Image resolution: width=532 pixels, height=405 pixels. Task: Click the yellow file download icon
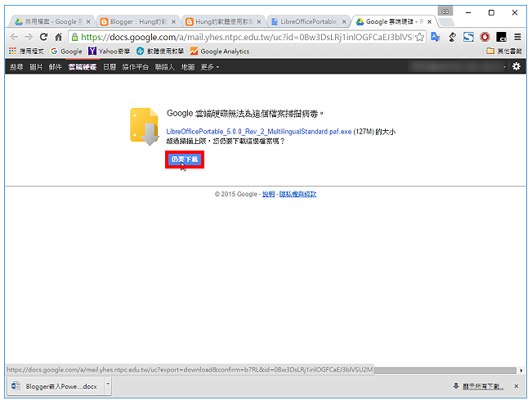pos(144,126)
